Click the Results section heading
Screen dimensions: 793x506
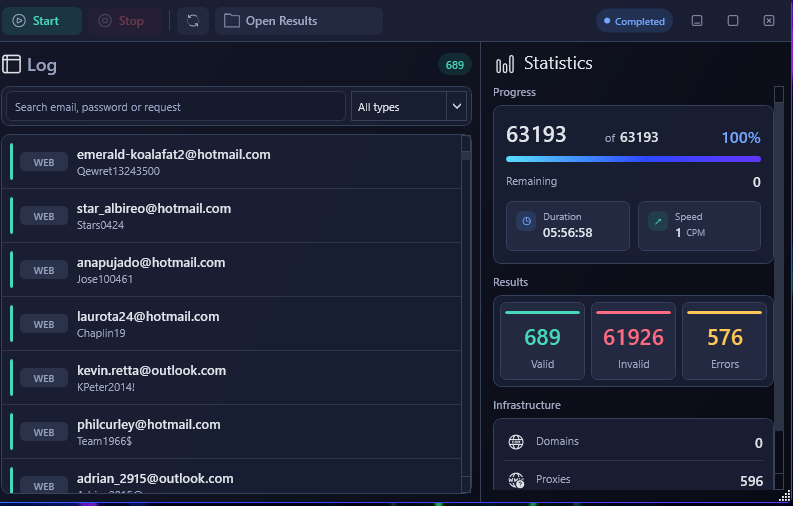tap(510, 282)
